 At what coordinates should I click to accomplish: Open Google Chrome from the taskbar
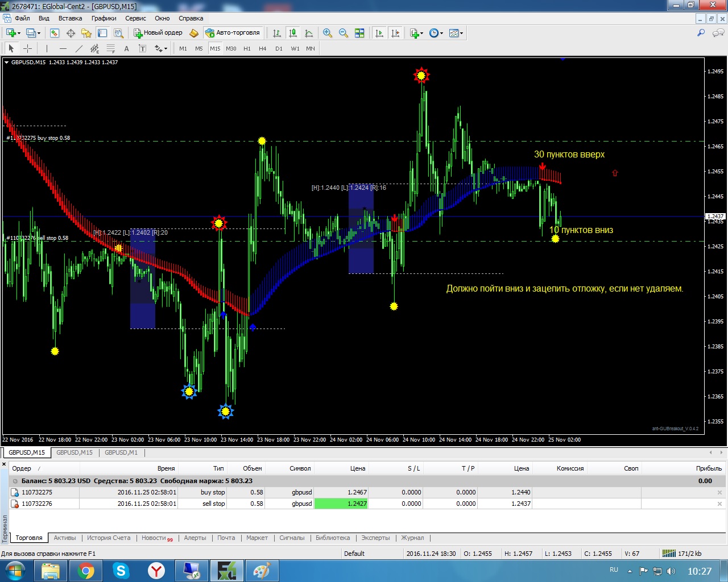[x=86, y=571]
